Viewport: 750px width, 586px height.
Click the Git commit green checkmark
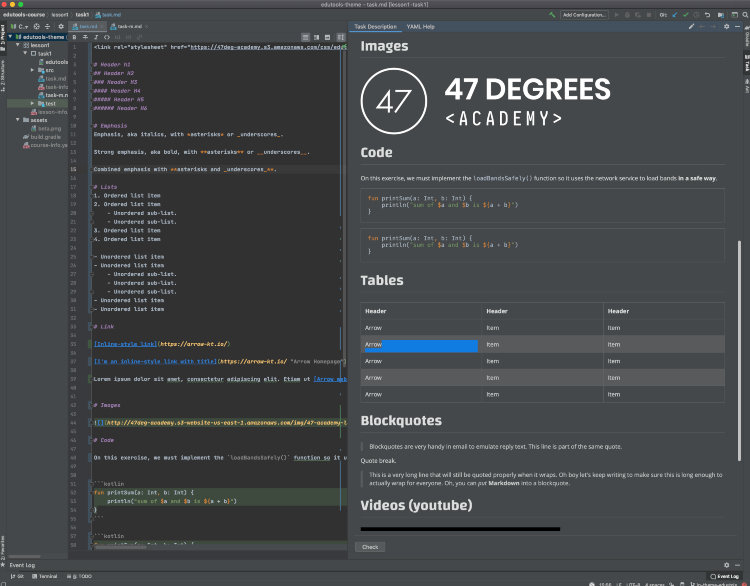coord(685,15)
